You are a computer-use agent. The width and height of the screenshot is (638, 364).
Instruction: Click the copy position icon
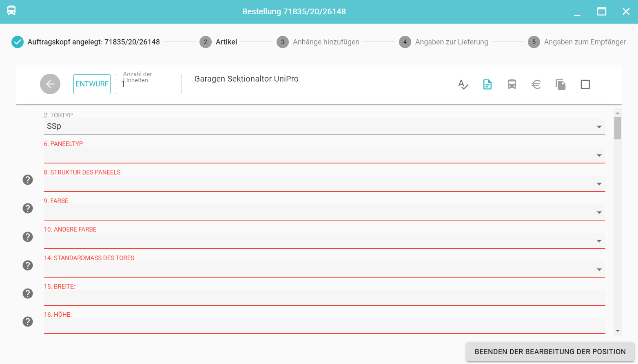561,84
